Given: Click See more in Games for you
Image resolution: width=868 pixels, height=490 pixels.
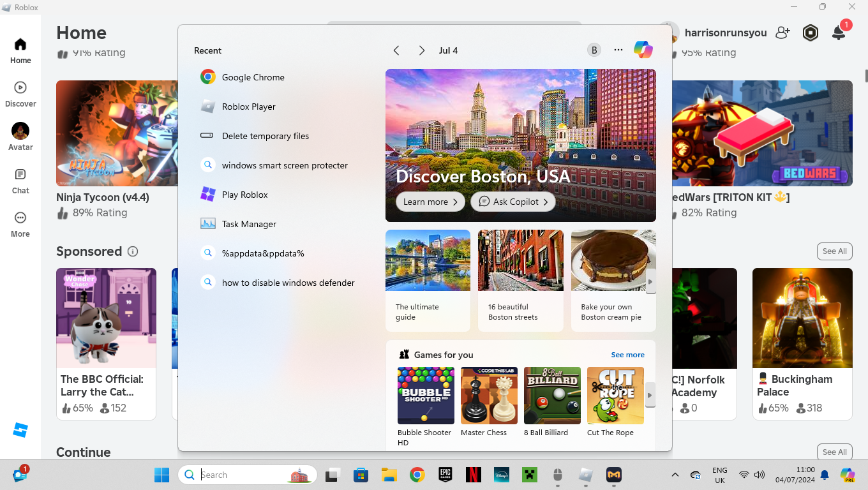Looking at the screenshot, I should pos(627,355).
